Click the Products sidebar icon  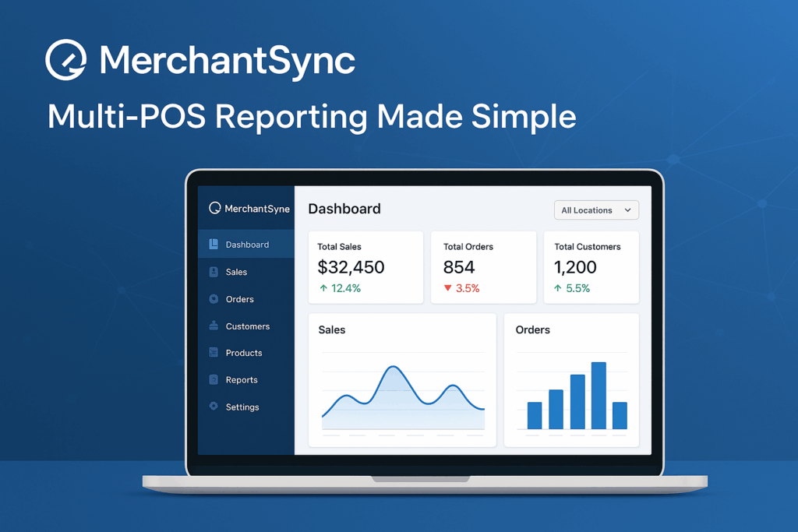click(x=214, y=353)
